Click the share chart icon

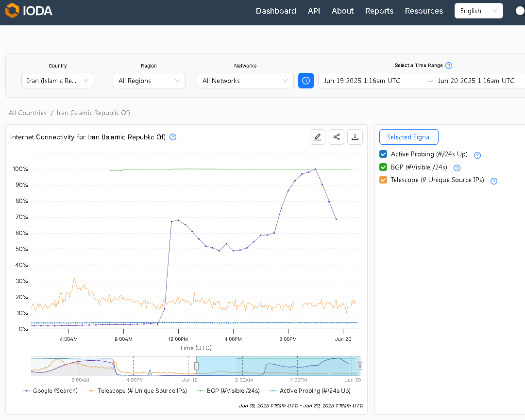click(337, 137)
